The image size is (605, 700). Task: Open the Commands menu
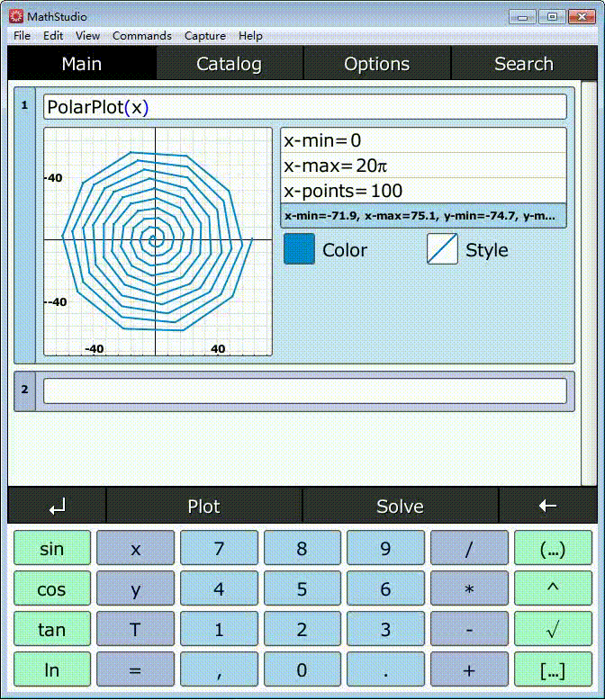tap(142, 36)
